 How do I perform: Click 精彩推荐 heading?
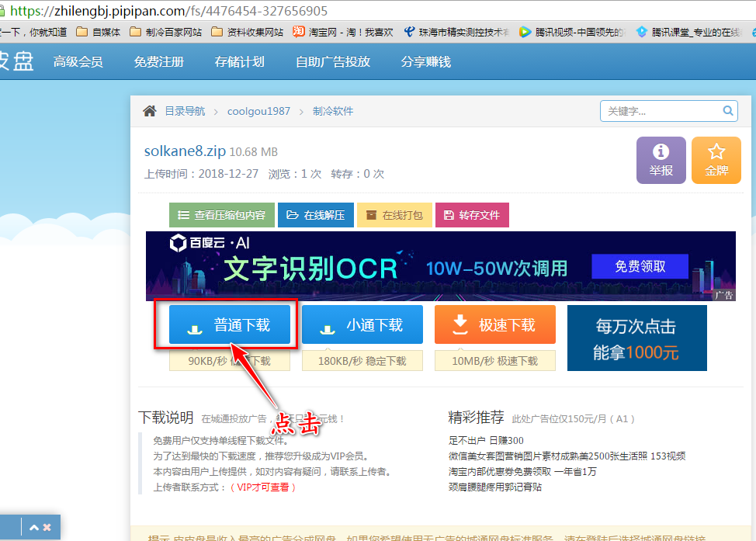pos(477,417)
